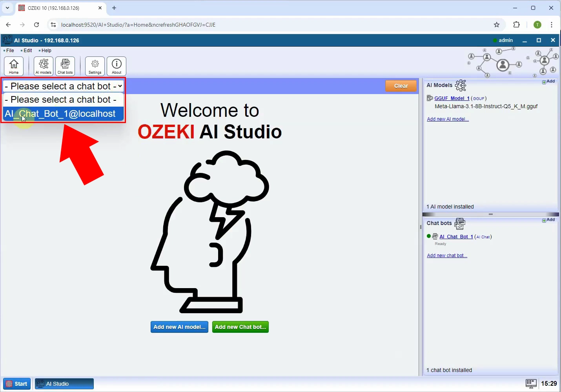Click the keyboard icon in the bottom taskbar
561x392 pixels.
tap(531, 383)
